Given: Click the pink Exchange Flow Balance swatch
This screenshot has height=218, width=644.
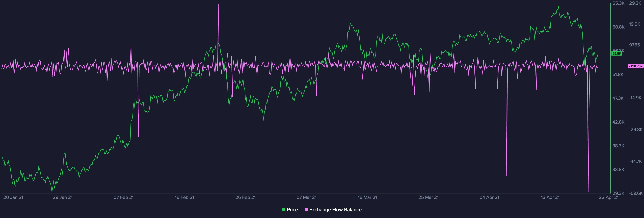Looking at the screenshot, I should [x=306, y=210].
